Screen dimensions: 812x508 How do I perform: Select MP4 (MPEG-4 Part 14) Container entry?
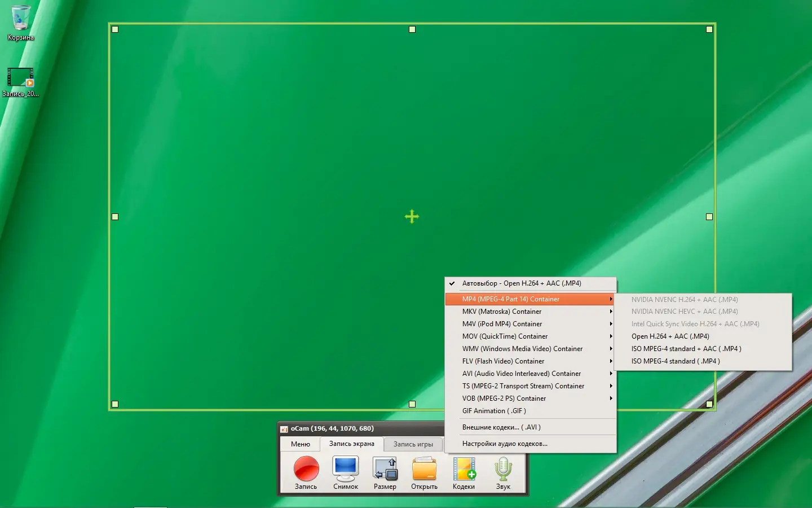530,299
